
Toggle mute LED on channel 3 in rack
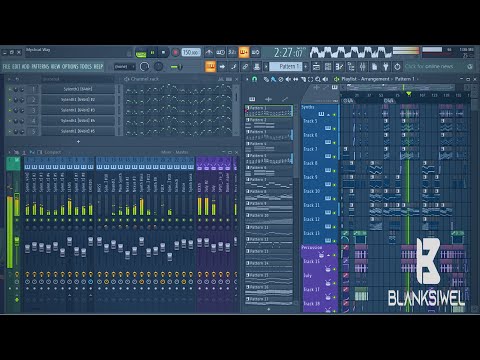pos(10,110)
